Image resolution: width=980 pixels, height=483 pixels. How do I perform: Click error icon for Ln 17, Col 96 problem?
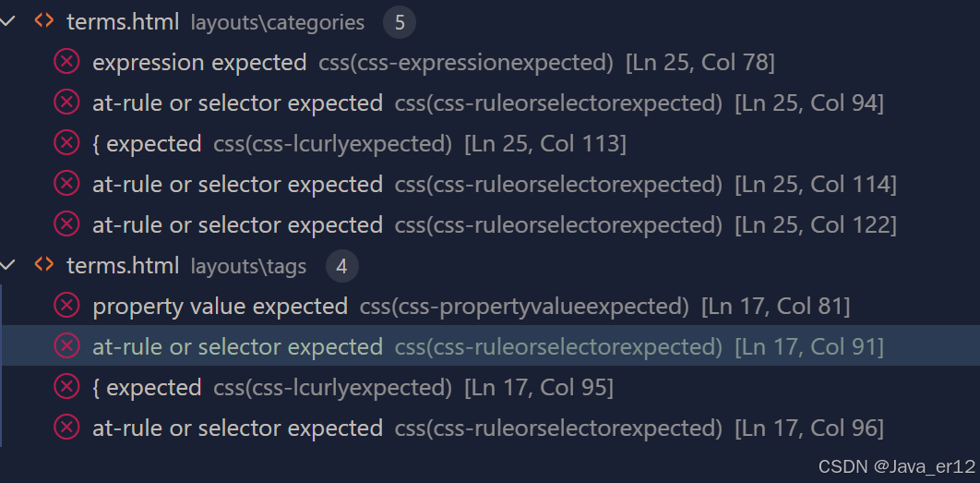coord(66,427)
